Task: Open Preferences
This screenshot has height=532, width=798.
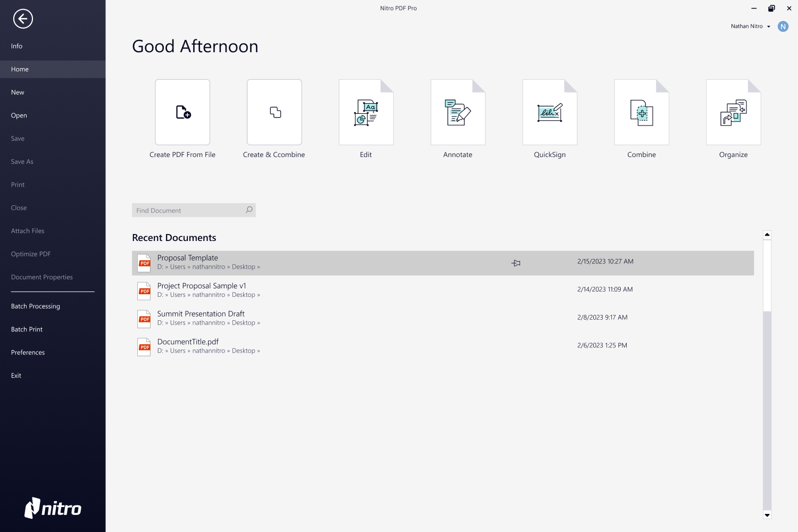Action: click(28, 352)
